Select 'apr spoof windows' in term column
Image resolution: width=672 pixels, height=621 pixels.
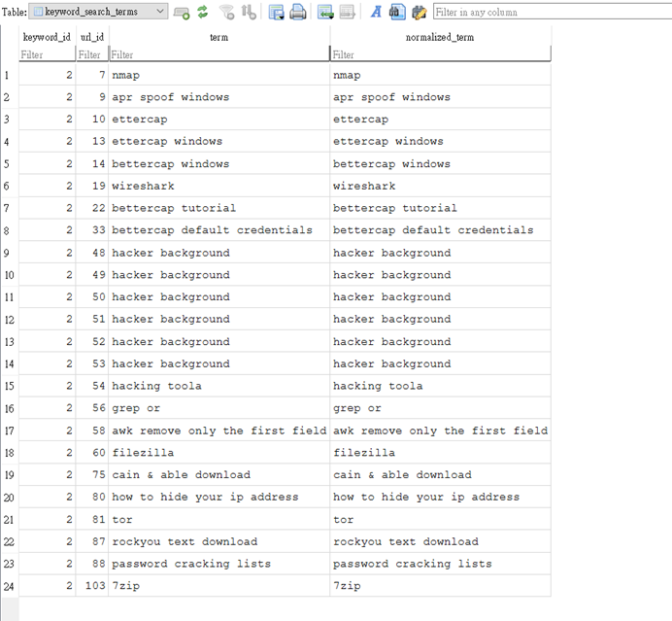219,97
